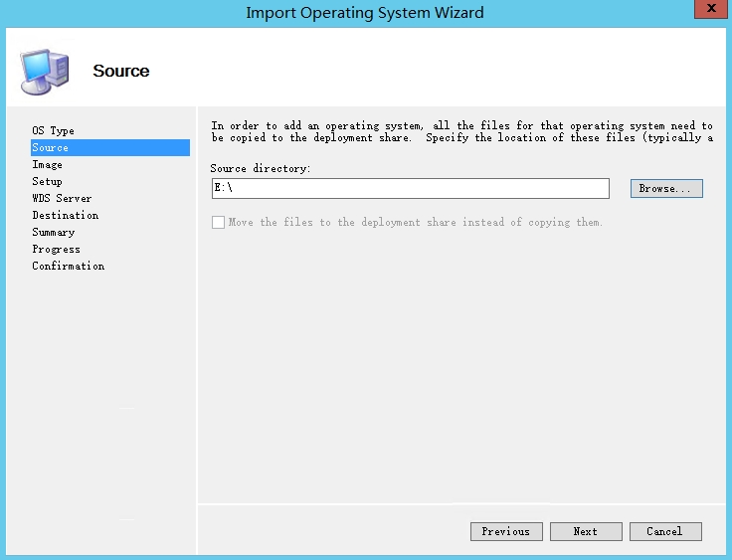
Task: Cancel the import wizard
Action: [x=665, y=531]
